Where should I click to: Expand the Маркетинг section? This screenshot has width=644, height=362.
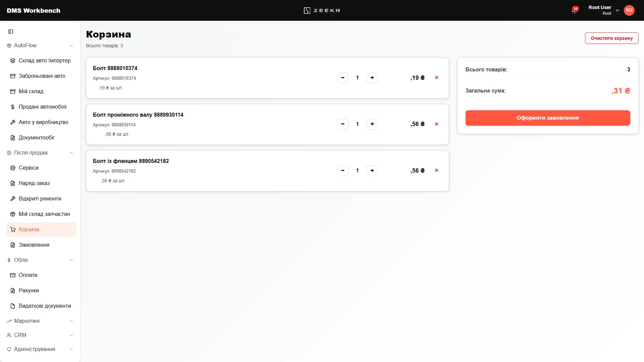40,321
